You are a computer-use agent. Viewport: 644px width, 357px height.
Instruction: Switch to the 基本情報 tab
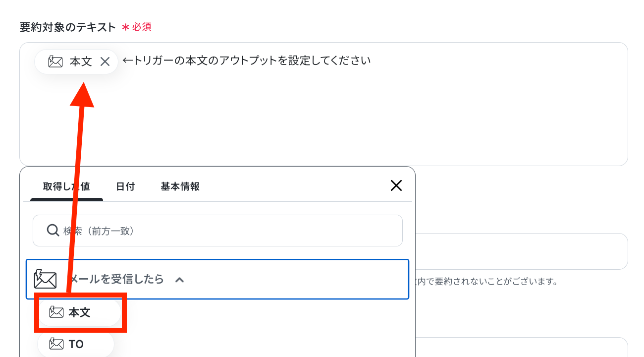180,187
